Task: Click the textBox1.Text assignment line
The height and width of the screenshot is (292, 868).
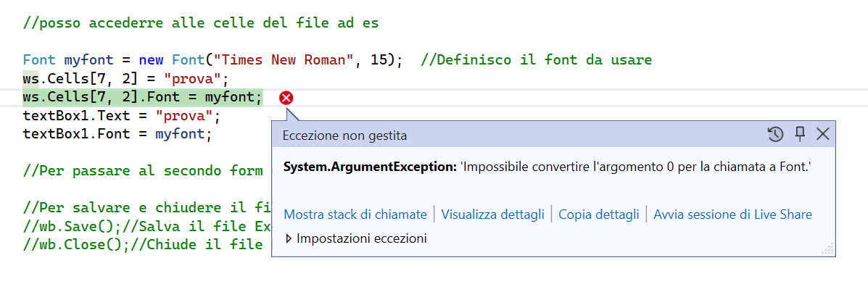Action: [120, 116]
